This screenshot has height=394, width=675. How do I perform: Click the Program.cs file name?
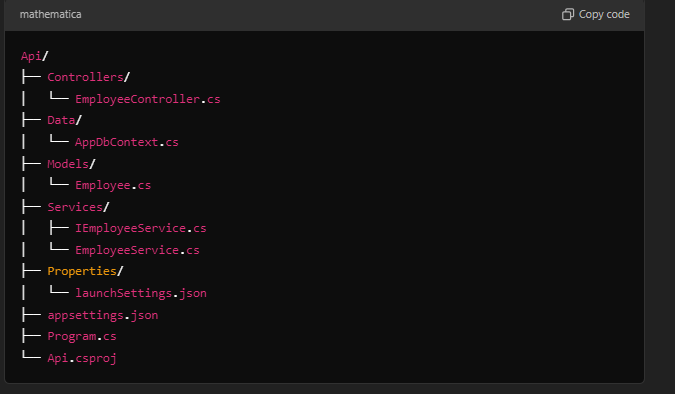(x=81, y=336)
